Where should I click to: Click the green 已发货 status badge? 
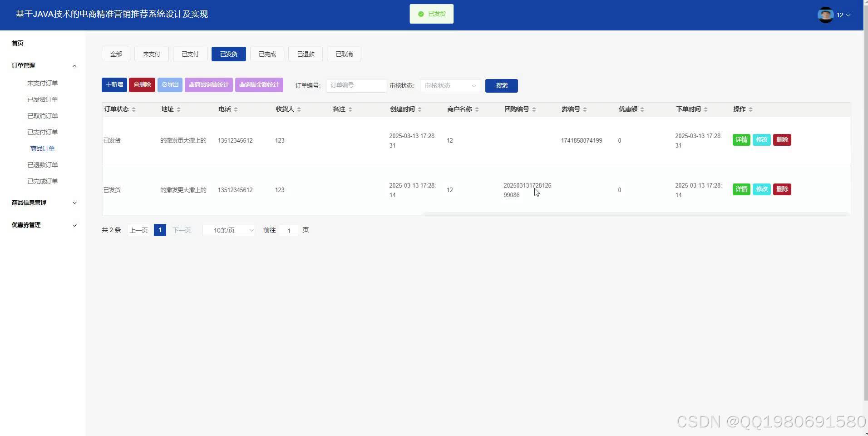pyautogui.click(x=431, y=14)
